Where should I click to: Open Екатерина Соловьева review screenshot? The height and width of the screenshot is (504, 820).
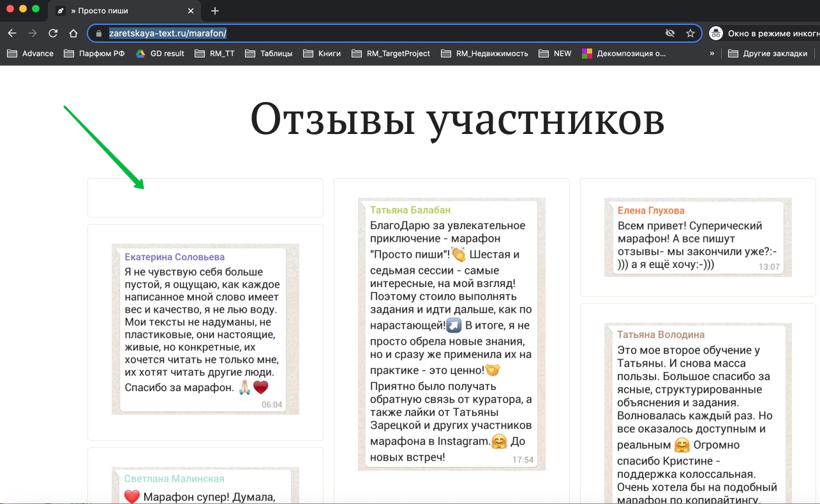pos(205,329)
